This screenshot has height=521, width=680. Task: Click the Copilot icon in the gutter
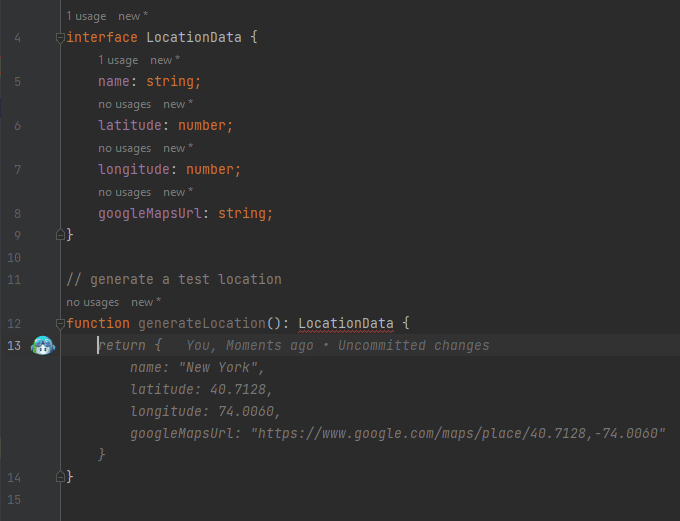(43, 345)
